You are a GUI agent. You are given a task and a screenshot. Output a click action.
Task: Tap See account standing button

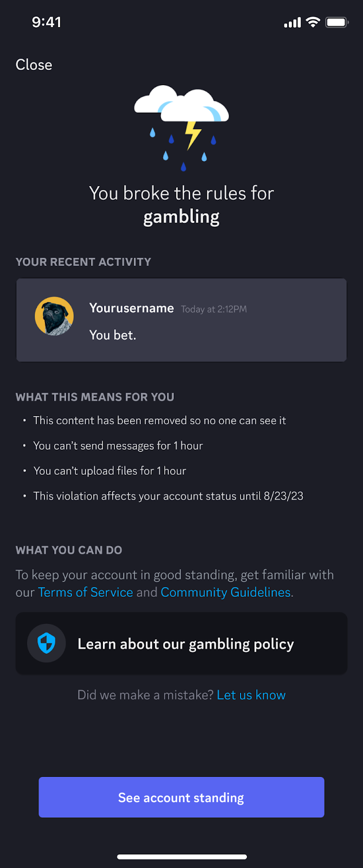(x=181, y=797)
